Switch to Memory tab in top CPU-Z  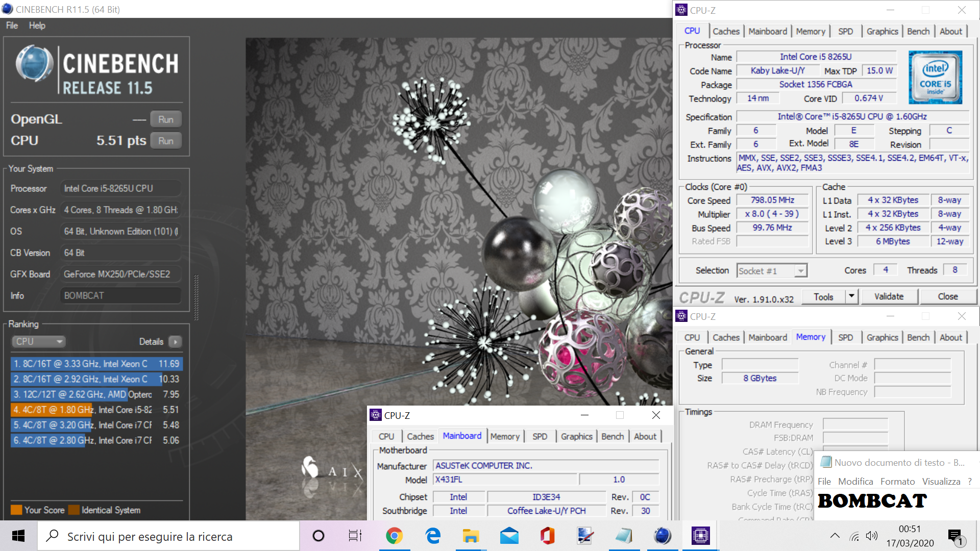811,32
